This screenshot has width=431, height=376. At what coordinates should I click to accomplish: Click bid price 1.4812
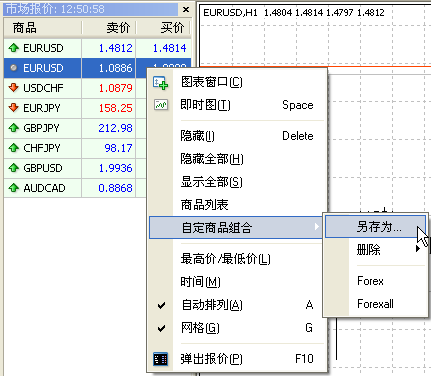click(x=116, y=48)
